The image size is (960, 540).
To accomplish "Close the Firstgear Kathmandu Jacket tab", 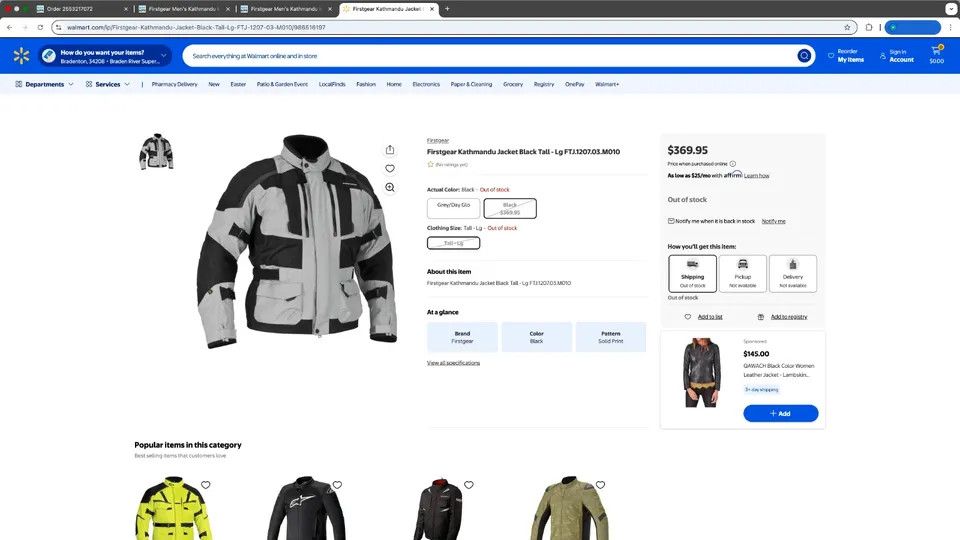I will point(432,9).
